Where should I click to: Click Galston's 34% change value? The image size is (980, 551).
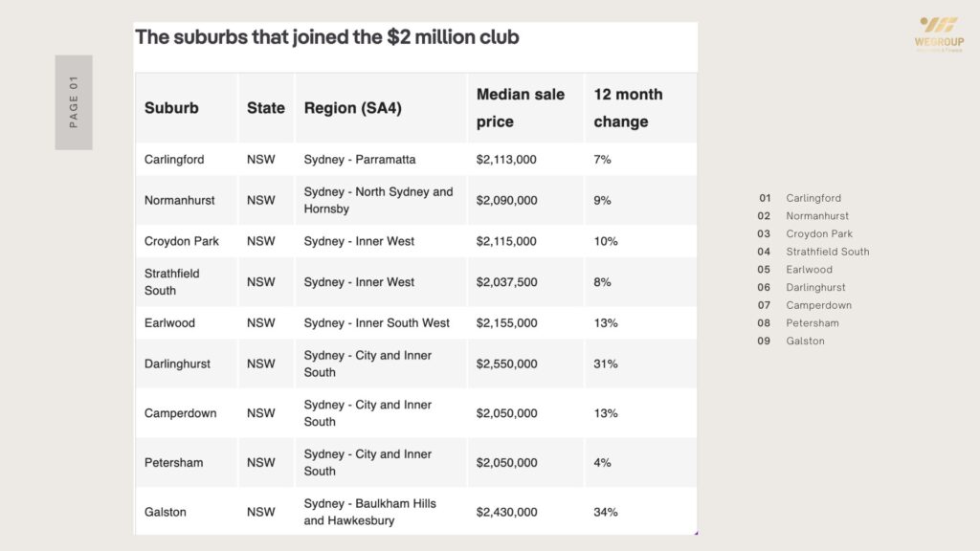(606, 513)
